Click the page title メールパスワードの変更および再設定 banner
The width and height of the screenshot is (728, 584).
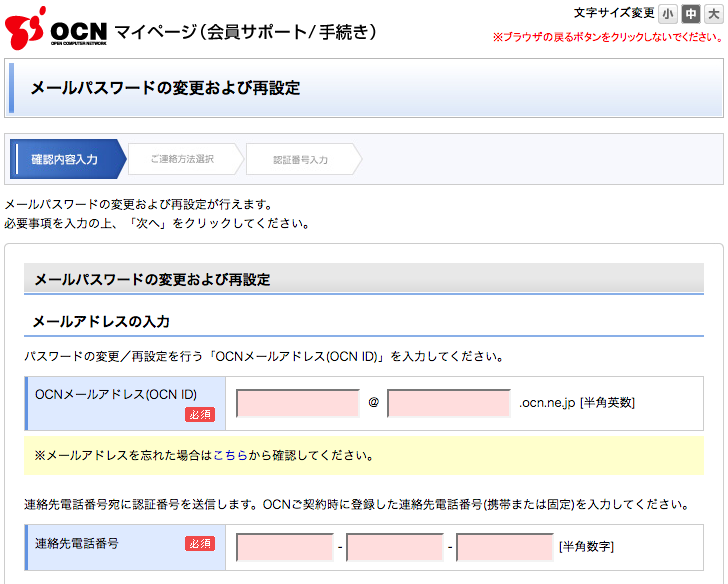click(x=364, y=88)
